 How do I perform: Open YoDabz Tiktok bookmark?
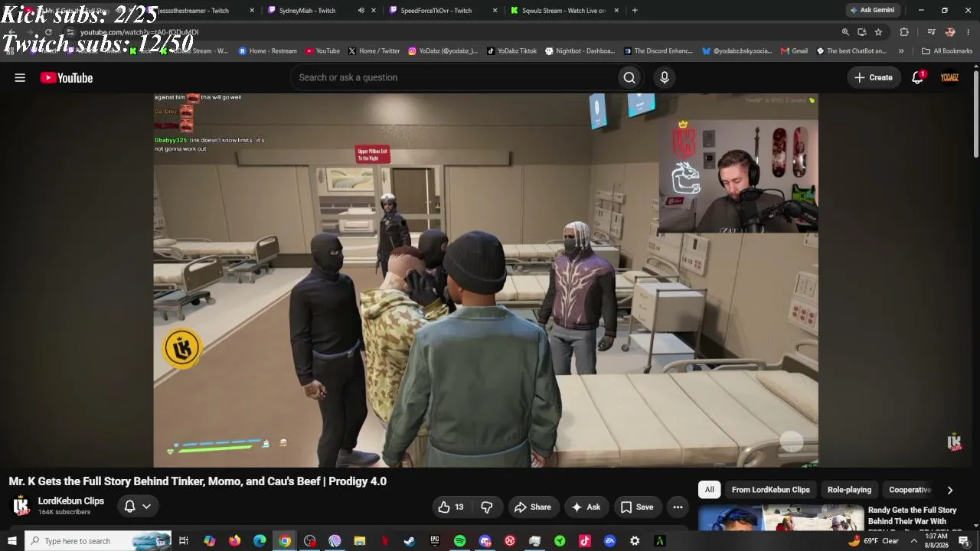tap(511, 51)
